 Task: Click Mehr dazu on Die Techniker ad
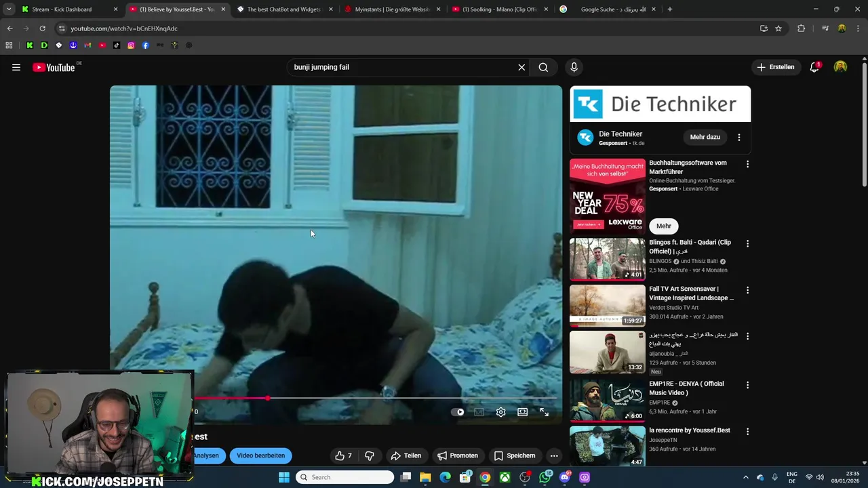(x=705, y=137)
